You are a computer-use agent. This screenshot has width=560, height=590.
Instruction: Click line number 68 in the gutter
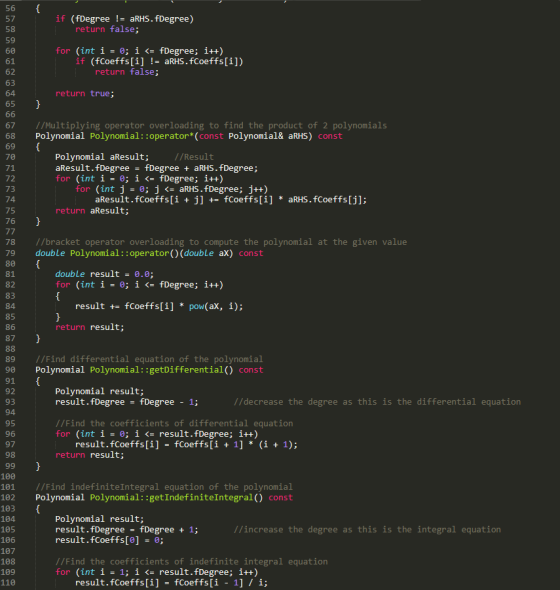pyautogui.click(x=10, y=136)
